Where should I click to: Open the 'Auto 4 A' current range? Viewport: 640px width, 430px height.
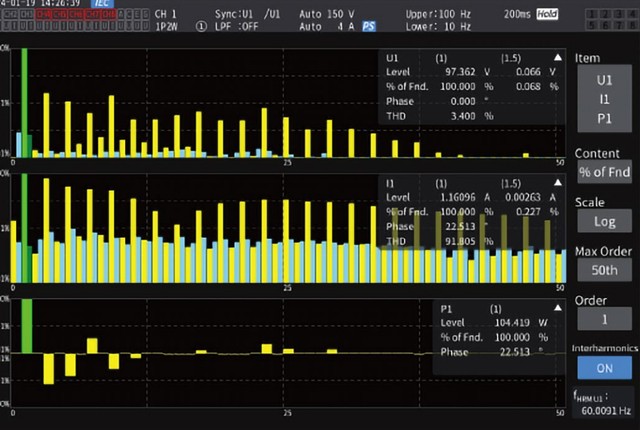(327, 27)
